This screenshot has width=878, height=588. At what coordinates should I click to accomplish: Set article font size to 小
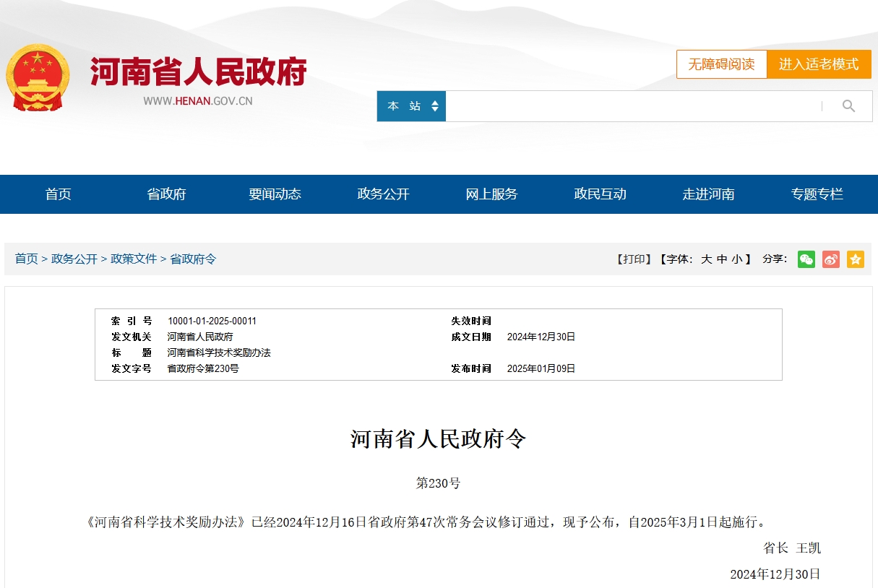tap(736, 259)
